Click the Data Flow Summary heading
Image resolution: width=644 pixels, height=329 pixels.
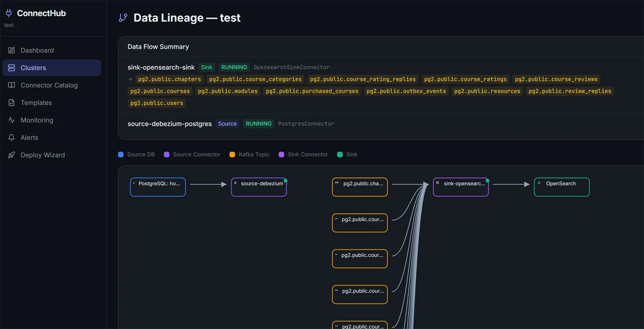click(x=158, y=47)
